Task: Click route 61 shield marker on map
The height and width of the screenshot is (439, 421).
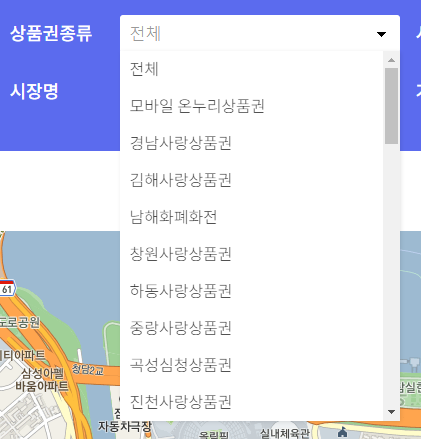Action: [x=7, y=289]
